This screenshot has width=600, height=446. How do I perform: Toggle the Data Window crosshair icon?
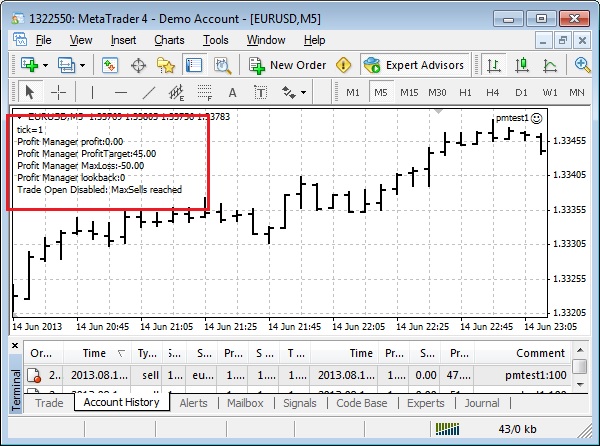[x=138, y=65]
